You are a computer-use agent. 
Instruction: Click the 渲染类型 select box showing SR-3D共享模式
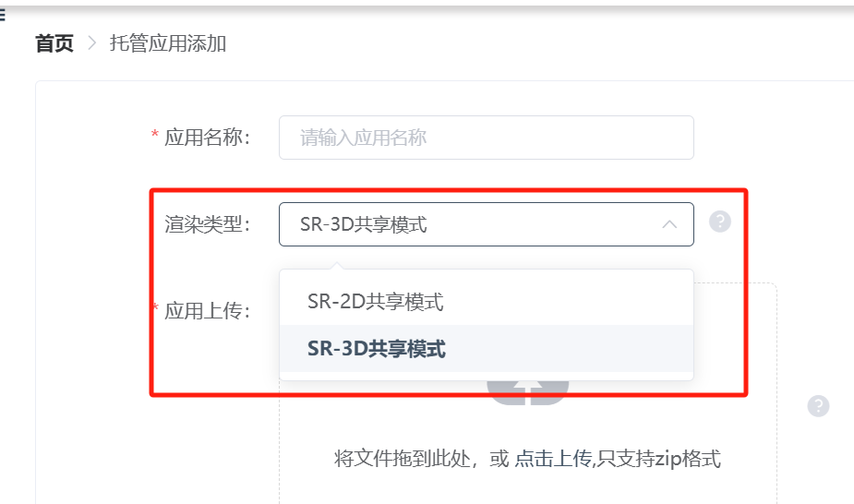[487, 224]
